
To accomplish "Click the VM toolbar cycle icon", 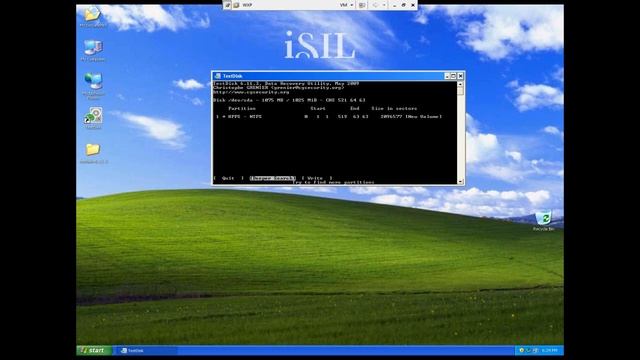I will tap(375, 5).
